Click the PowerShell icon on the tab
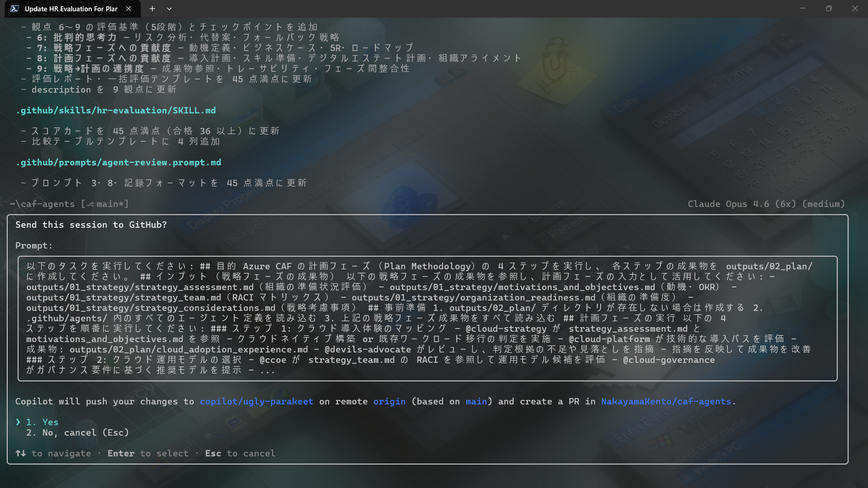 (x=14, y=9)
